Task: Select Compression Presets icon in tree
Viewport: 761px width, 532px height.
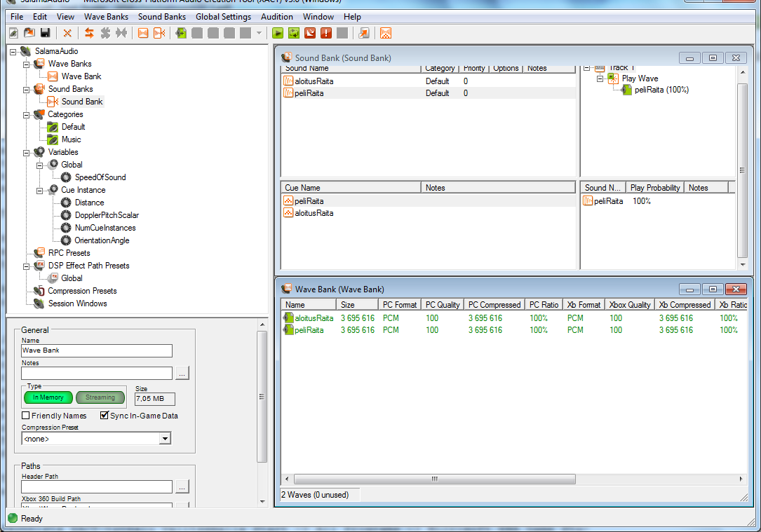Action: coord(39,291)
